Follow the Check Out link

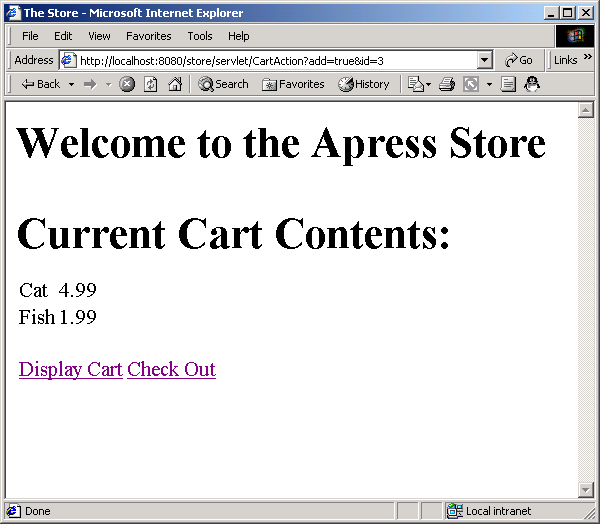(x=171, y=369)
